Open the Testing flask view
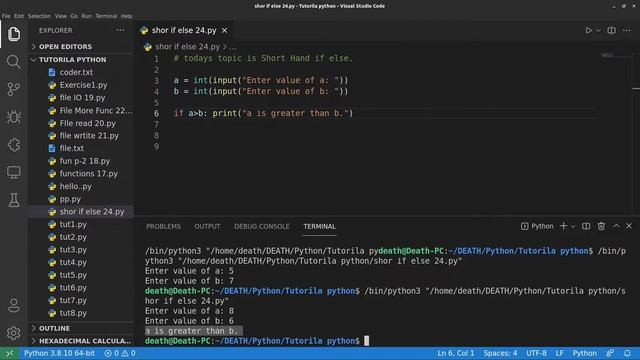640x360 pixels. [13, 200]
